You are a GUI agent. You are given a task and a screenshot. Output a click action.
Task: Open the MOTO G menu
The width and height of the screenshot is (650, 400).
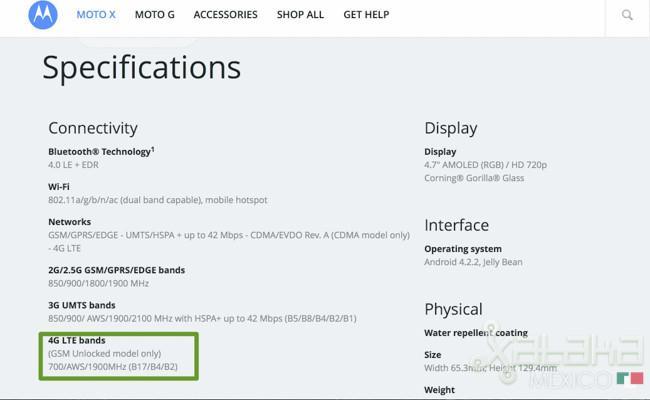click(x=155, y=15)
